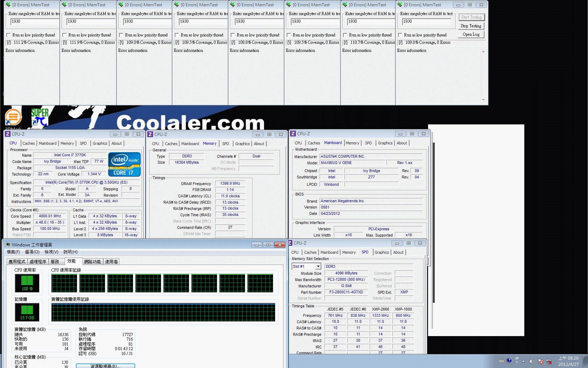Click the CPU-Z title icon of the CPU tab window
The height and width of the screenshot is (368, 588).
(x=8, y=134)
